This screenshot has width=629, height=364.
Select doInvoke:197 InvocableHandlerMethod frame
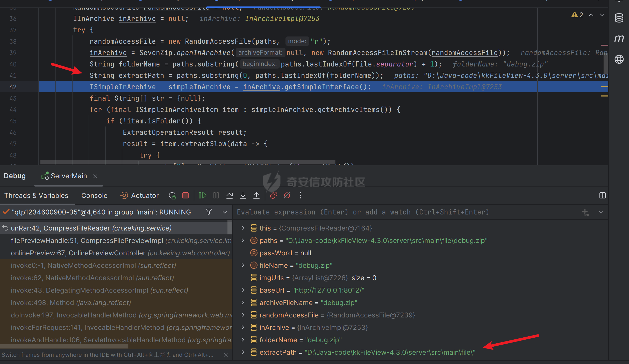coord(116,315)
